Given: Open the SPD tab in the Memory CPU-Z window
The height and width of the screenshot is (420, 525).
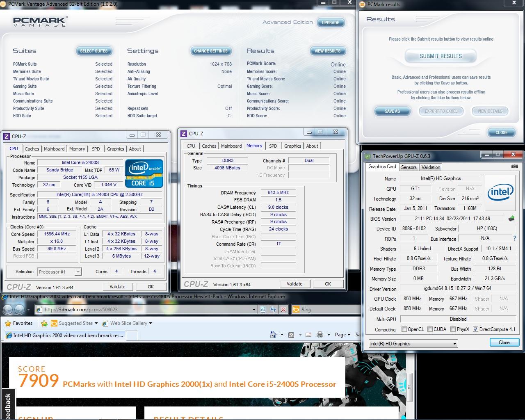Looking at the screenshot, I should 273,146.
